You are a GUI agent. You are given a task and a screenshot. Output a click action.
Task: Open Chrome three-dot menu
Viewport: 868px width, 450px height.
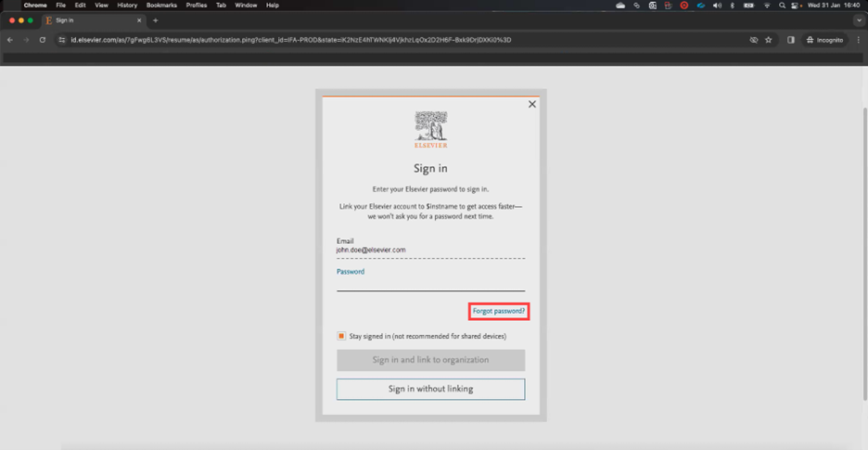(x=858, y=40)
